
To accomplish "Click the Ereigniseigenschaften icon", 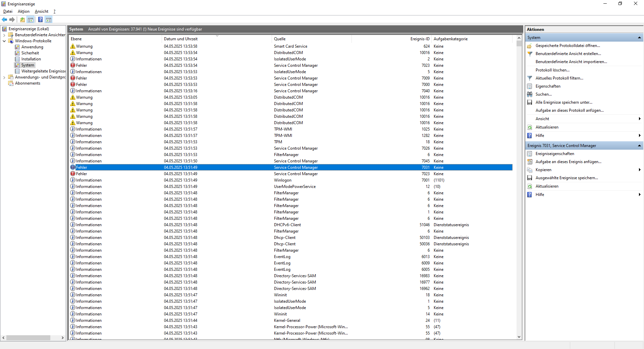I will pos(530,154).
